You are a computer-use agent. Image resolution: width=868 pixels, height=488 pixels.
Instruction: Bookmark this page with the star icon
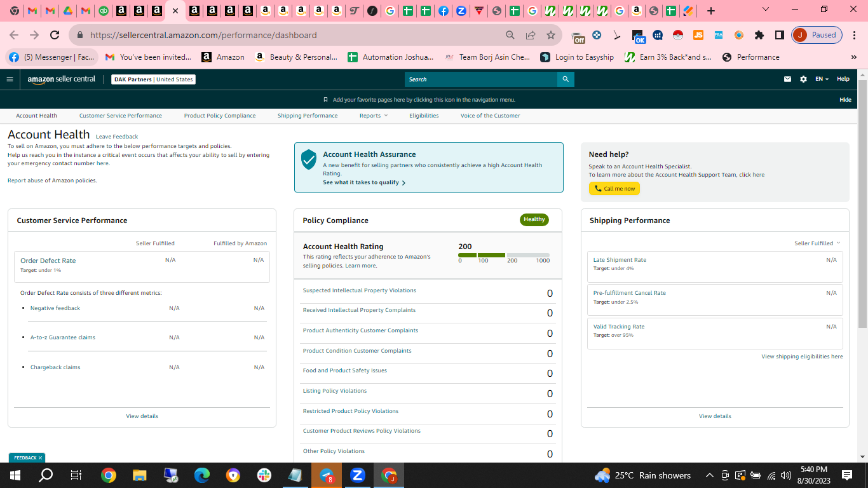coord(551,35)
